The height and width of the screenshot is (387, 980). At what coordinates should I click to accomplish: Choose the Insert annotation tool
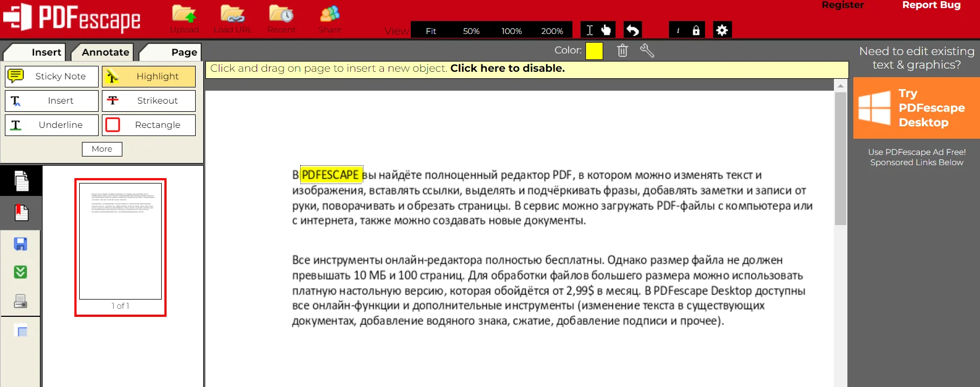click(52, 101)
